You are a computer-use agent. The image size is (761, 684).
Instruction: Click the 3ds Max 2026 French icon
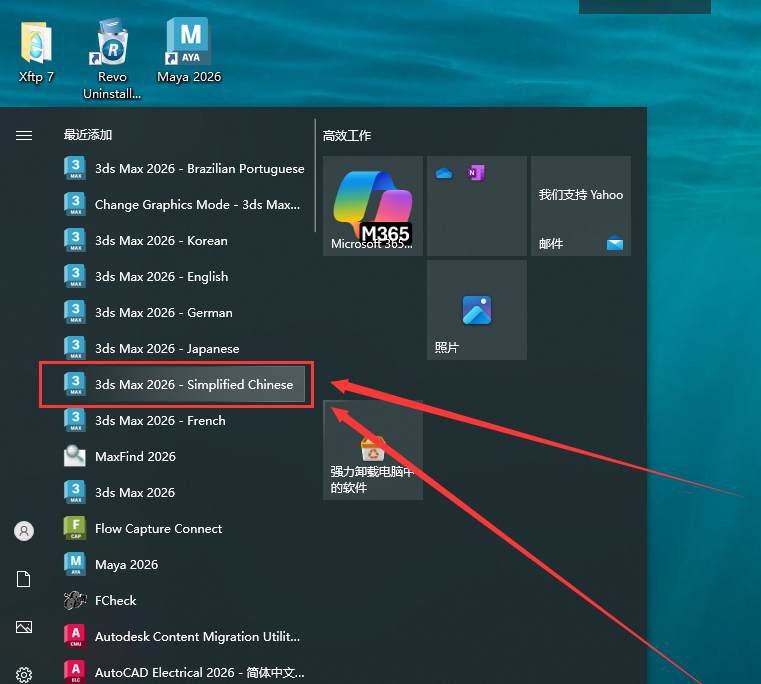[x=75, y=420]
